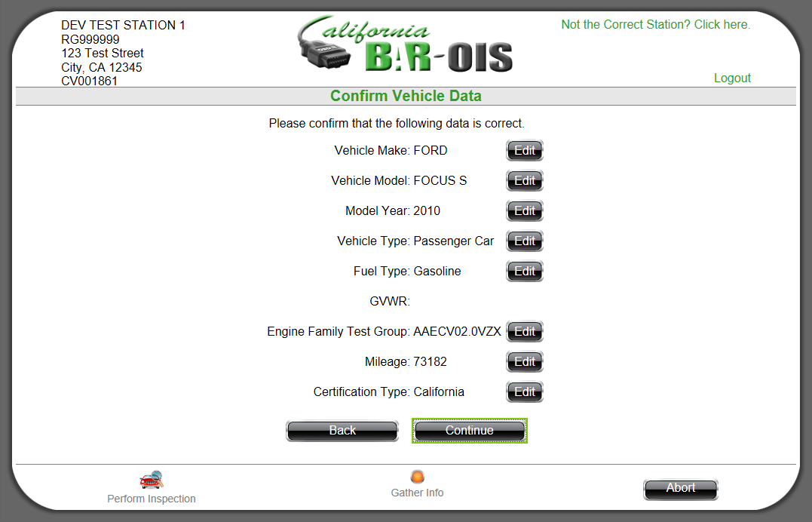The height and width of the screenshot is (522, 812).
Task: Click the 'AAECV02.0VZX' test group value
Action: pos(457,331)
